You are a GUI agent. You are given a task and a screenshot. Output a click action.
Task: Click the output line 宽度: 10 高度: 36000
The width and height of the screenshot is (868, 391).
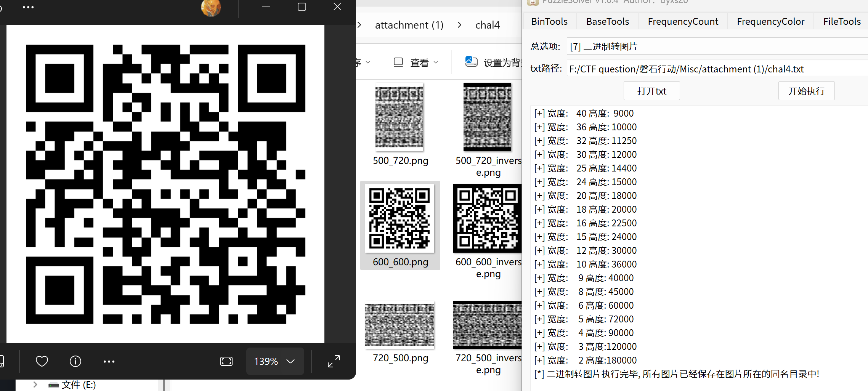click(585, 264)
